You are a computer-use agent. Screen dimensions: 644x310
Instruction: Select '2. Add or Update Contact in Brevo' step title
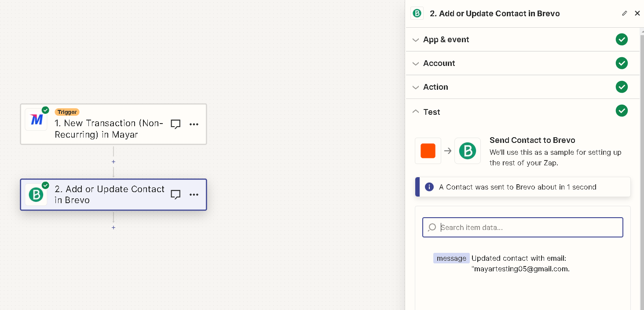(110, 194)
